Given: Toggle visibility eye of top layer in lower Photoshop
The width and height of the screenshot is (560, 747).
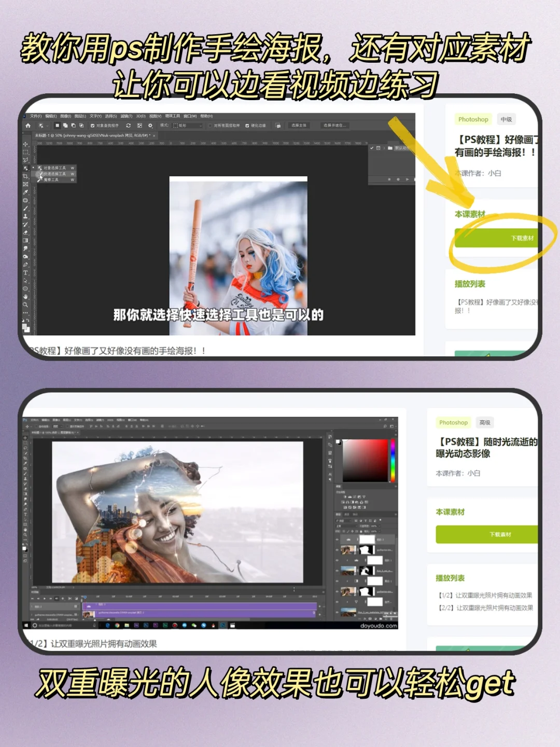Looking at the screenshot, I should 337,539.
